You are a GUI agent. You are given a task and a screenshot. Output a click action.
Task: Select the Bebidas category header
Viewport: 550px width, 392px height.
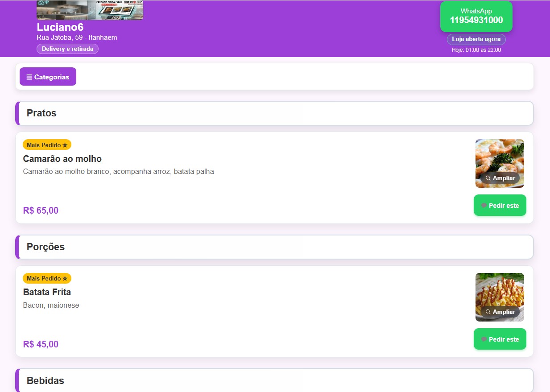click(x=45, y=381)
